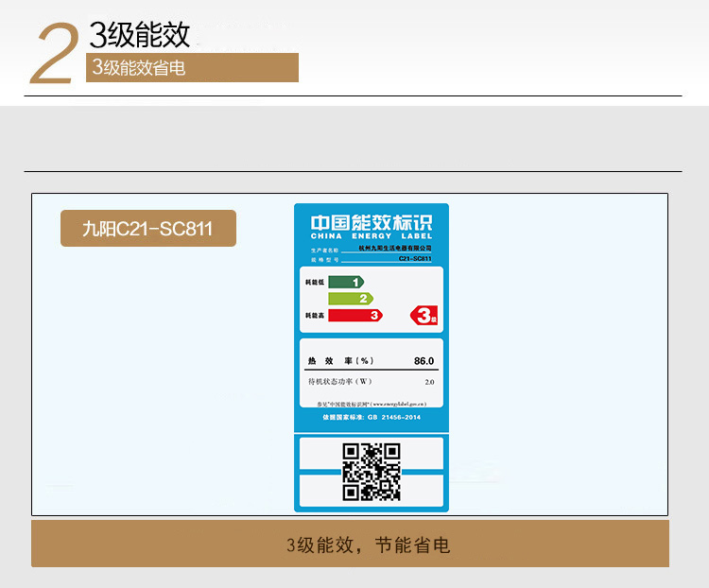Click the large golden number 2
The height and width of the screenshot is (588, 709).
[x=54, y=53]
